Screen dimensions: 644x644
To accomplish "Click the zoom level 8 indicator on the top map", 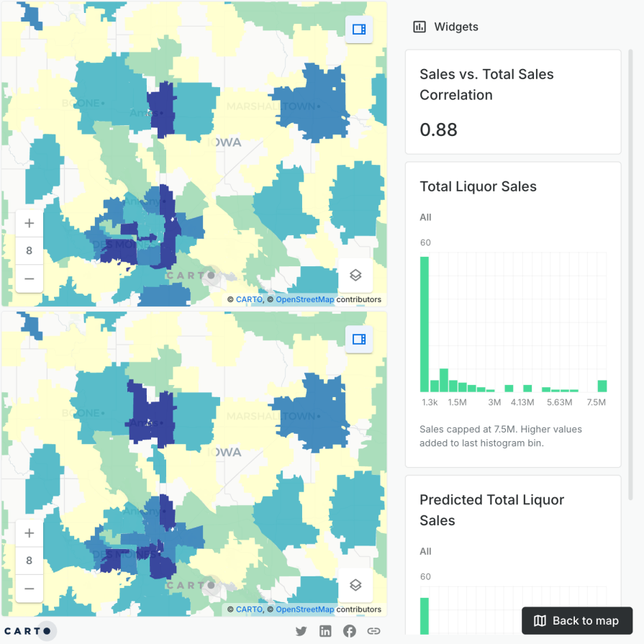I will [30, 250].
